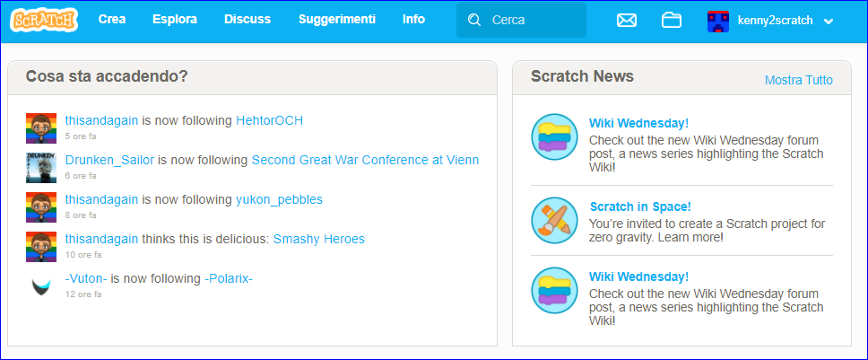Open the Esplora menu item
The image size is (868, 360).
click(x=175, y=20)
